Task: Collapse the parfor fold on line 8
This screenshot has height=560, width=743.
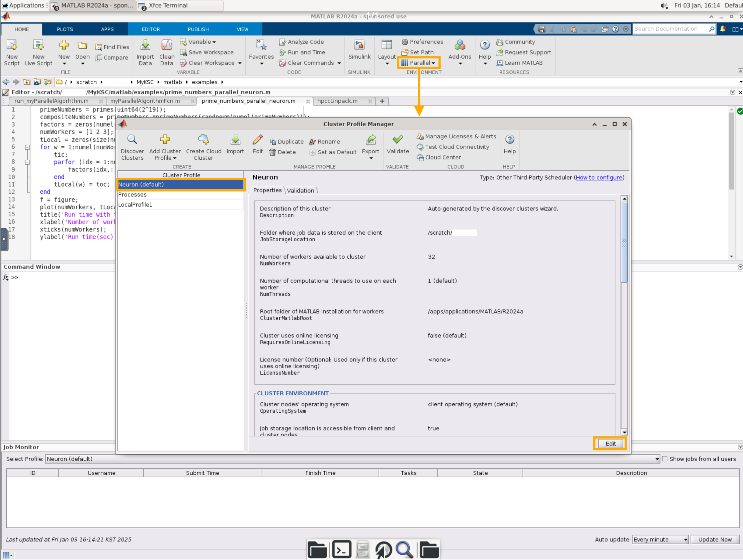Action: coord(28,162)
